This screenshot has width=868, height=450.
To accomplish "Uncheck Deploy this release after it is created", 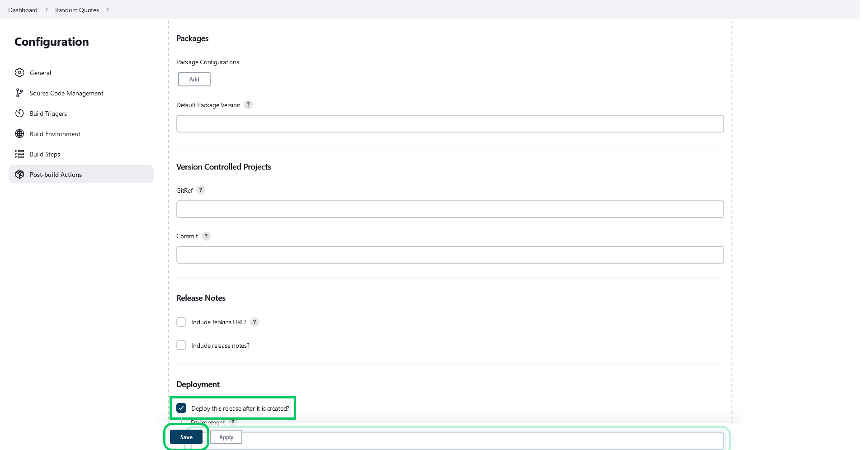I will (181, 408).
